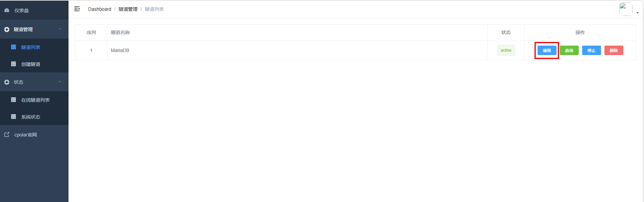Click the blue 停止 button

pyautogui.click(x=591, y=50)
